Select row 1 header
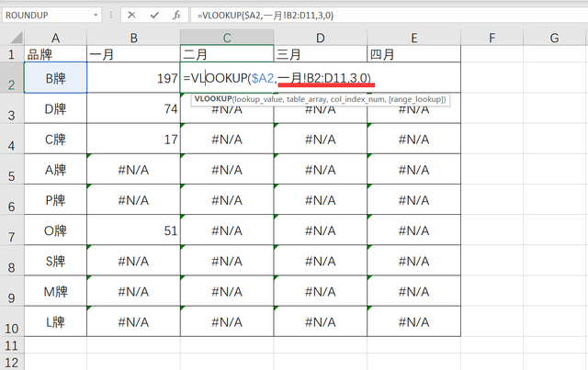The image size is (588, 370). coord(12,54)
